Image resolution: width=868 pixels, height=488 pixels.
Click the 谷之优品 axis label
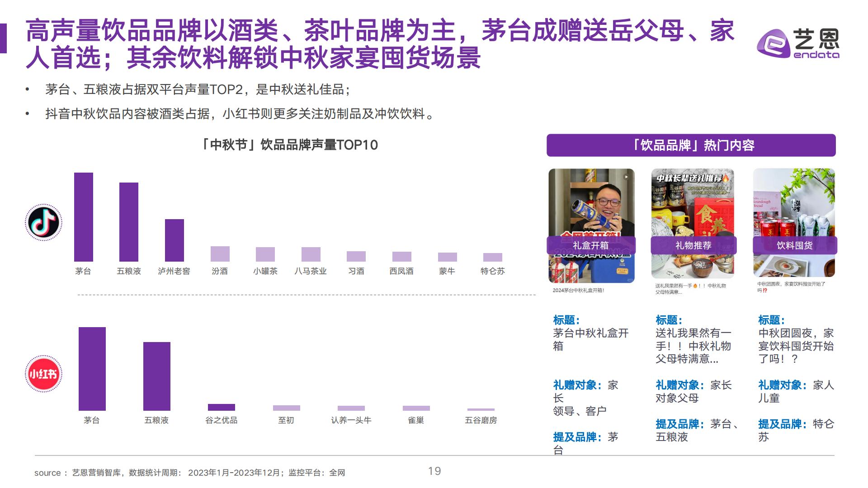(221, 420)
